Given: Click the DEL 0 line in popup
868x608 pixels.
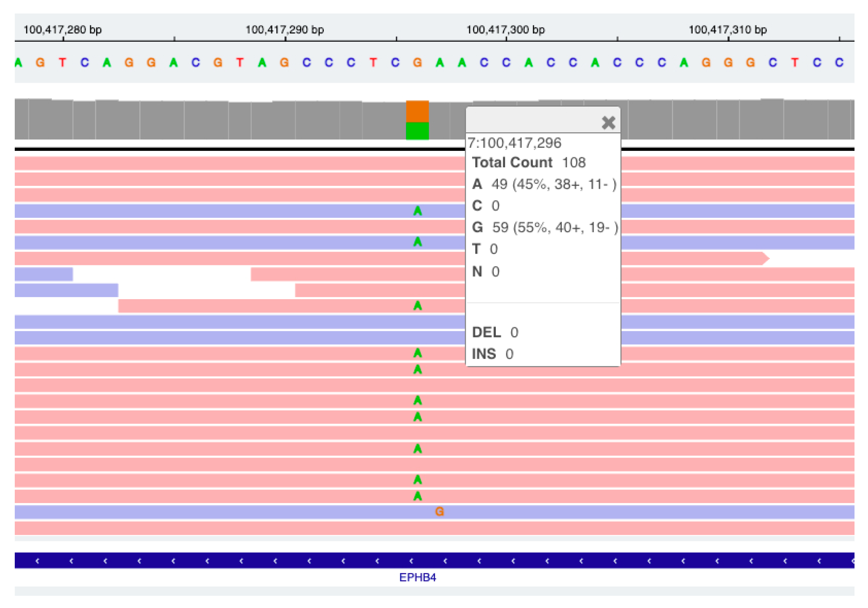Looking at the screenshot, I should coord(495,332).
